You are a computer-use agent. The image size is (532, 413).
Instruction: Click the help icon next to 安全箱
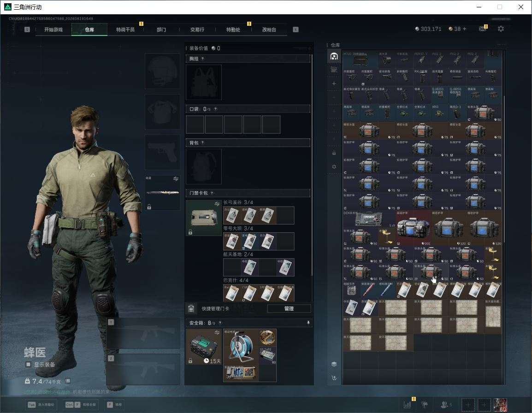(220, 323)
